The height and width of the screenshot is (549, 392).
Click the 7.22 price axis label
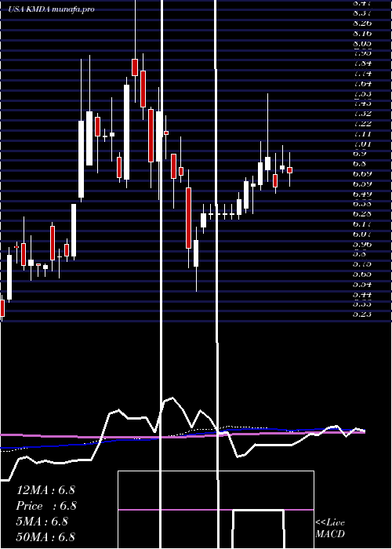click(x=362, y=124)
